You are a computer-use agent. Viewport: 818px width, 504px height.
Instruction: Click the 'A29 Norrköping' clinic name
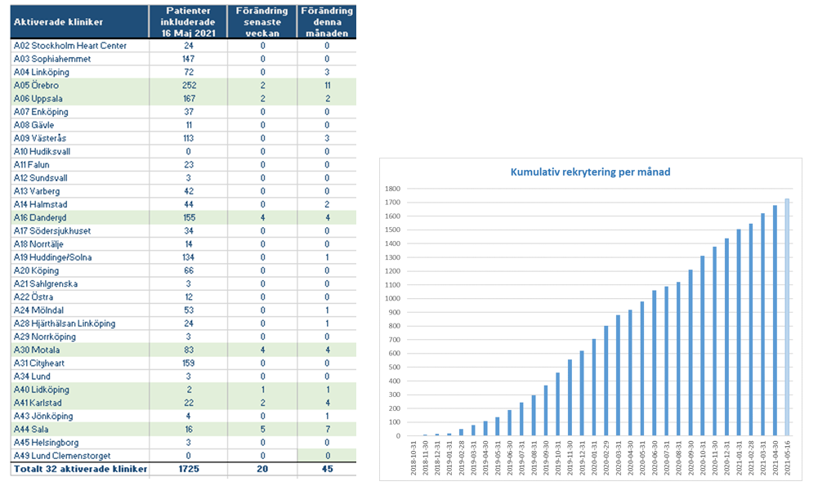click(44, 337)
